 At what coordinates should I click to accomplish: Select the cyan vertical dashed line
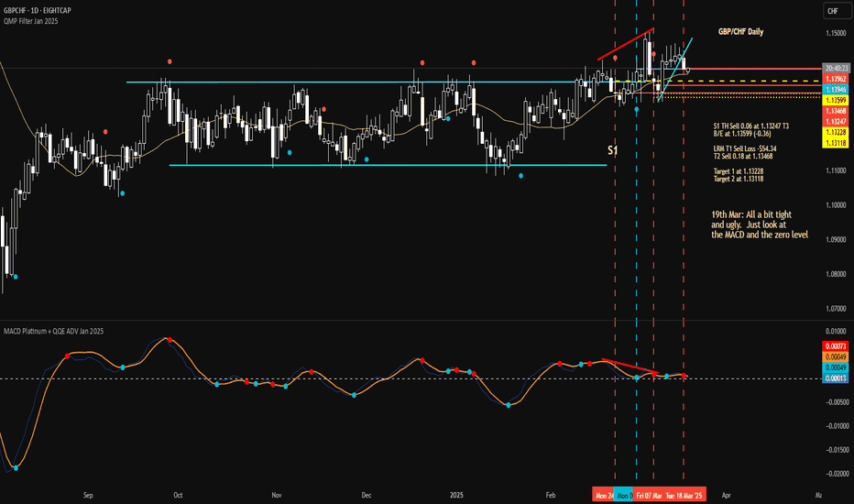click(x=636, y=240)
